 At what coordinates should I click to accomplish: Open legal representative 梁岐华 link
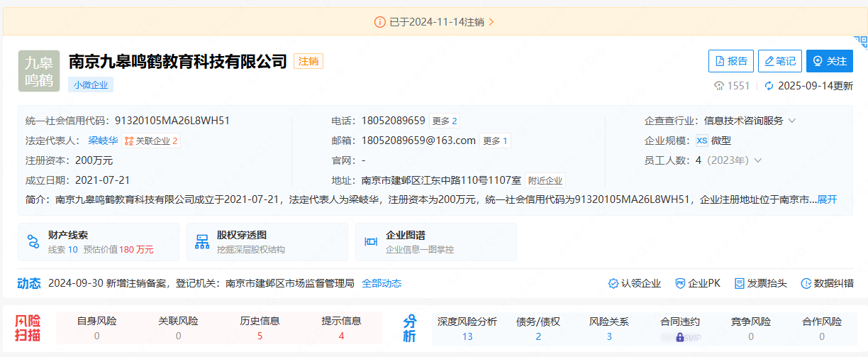click(103, 141)
